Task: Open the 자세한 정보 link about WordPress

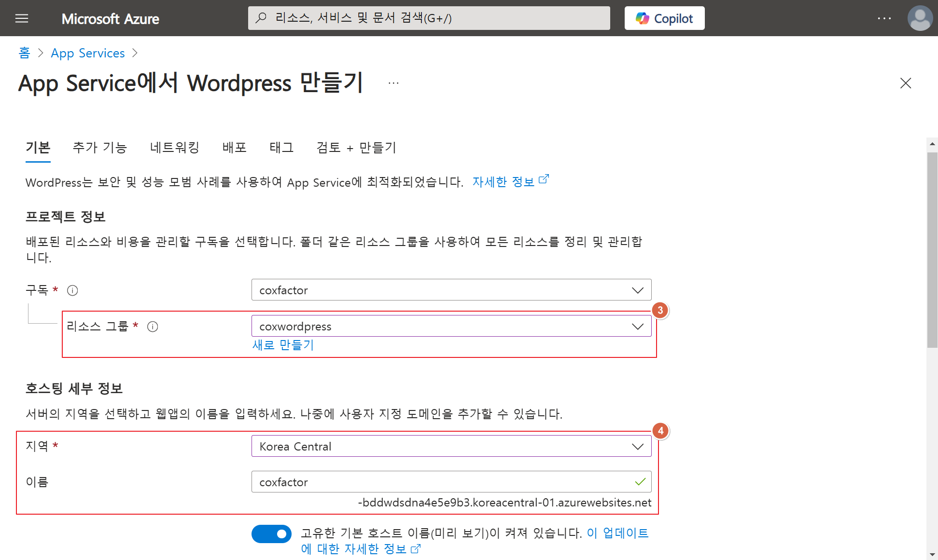Action: click(510, 182)
